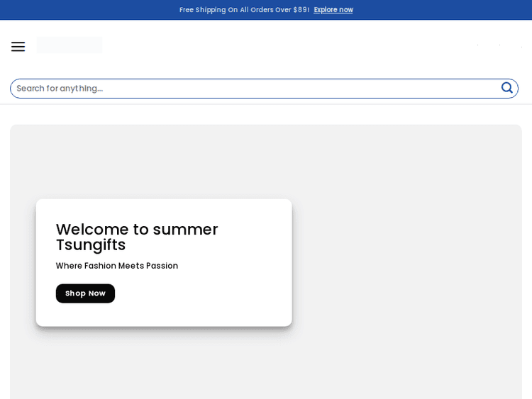Click the last faint header icon at right

[521, 46]
